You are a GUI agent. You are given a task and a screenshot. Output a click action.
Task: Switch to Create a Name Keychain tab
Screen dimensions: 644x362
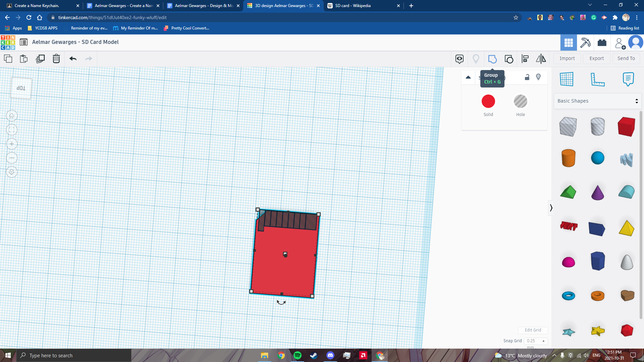[43, 6]
